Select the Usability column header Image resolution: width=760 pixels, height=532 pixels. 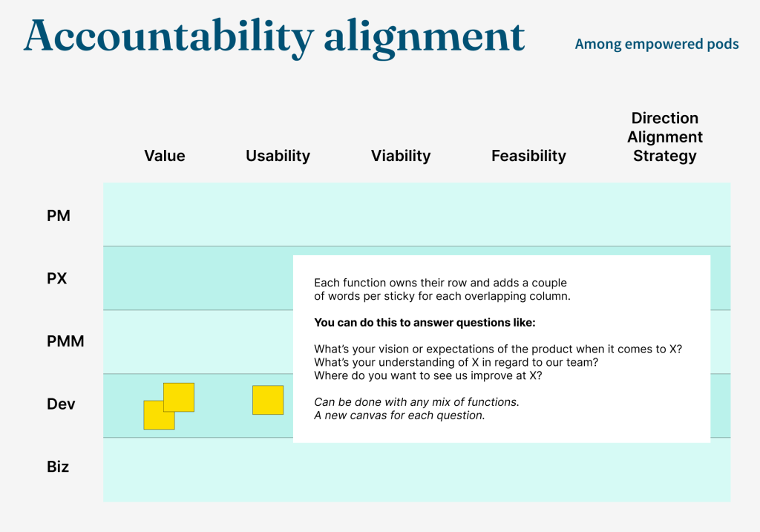click(278, 156)
